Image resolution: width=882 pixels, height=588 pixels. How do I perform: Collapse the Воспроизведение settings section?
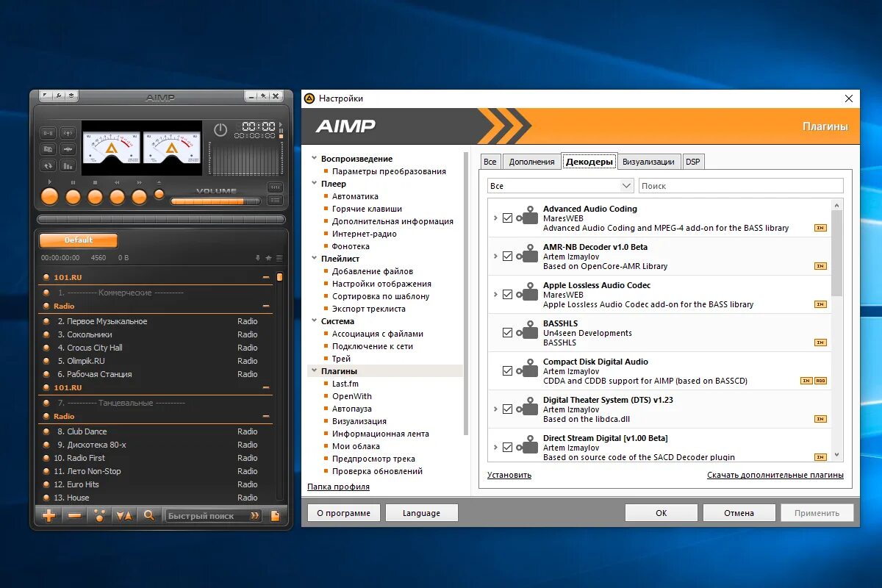pyautogui.click(x=314, y=159)
